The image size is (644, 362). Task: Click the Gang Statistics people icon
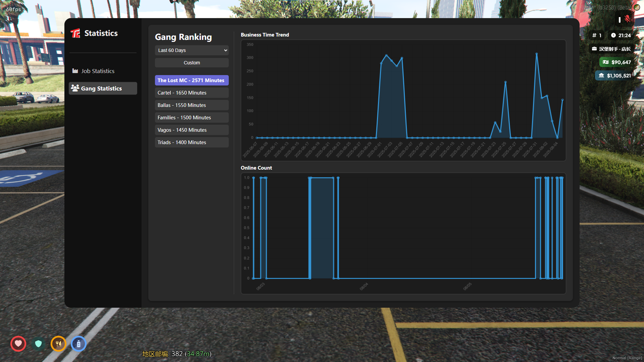point(75,88)
